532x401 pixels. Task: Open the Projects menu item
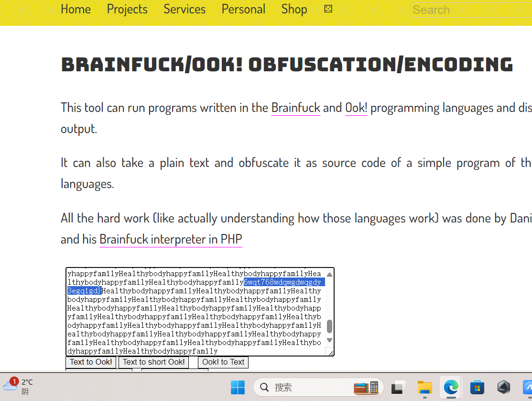(127, 9)
